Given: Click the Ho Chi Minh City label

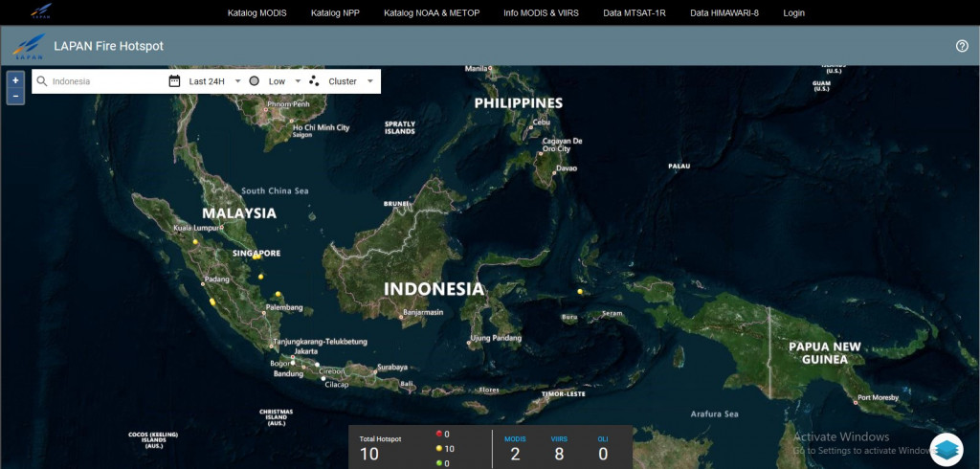Looking at the screenshot, I should (x=322, y=127).
